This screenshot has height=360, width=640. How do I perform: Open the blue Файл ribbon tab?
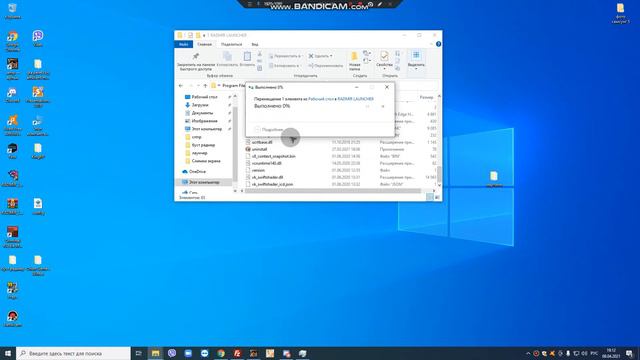pyautogui.click(x=183, y=44)
